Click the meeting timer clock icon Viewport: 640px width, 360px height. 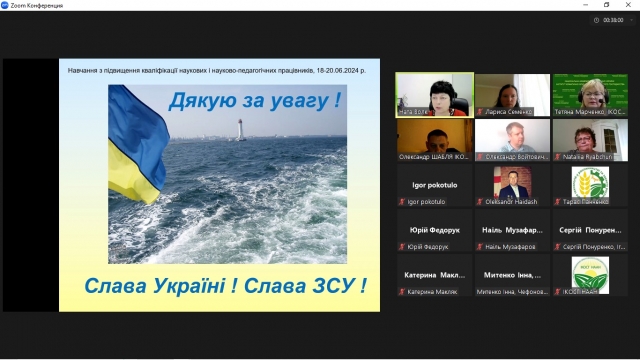point(596,20)
